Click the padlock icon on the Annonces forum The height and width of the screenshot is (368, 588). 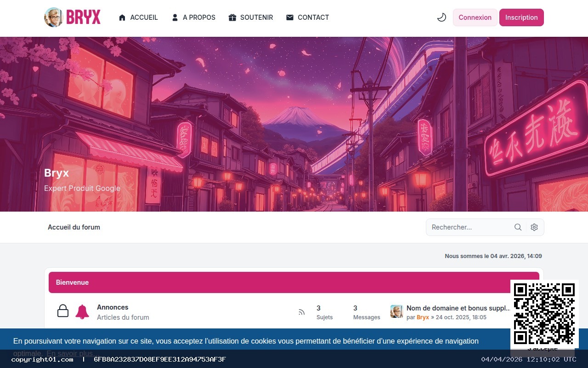pyautogui.click(x=63, y=310)
